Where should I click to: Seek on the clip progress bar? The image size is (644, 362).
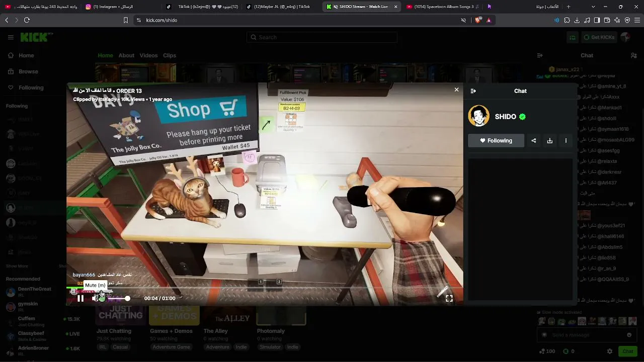click(265, 288)
